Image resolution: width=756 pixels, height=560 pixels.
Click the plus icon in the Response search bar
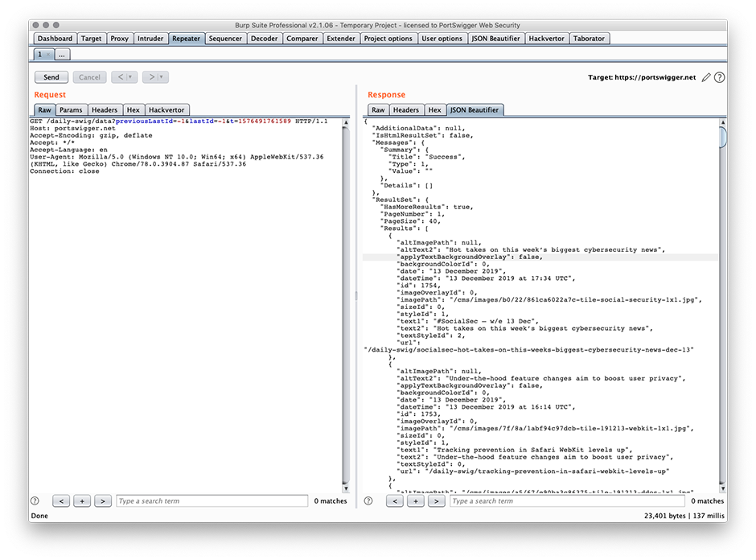pos(416,500)
